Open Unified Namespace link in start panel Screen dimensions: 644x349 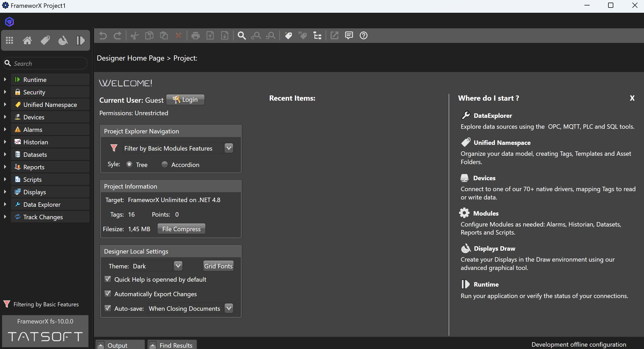click(502, 143)
